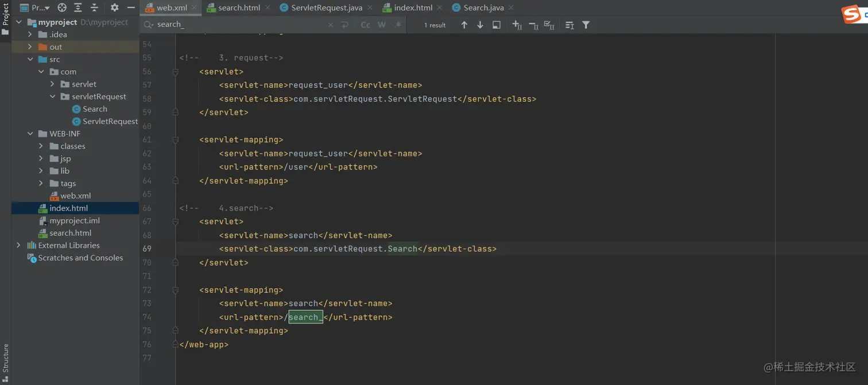Fold the servlet-mapping block at line 61
Screen dimensions: 868x385
[175, 140]
